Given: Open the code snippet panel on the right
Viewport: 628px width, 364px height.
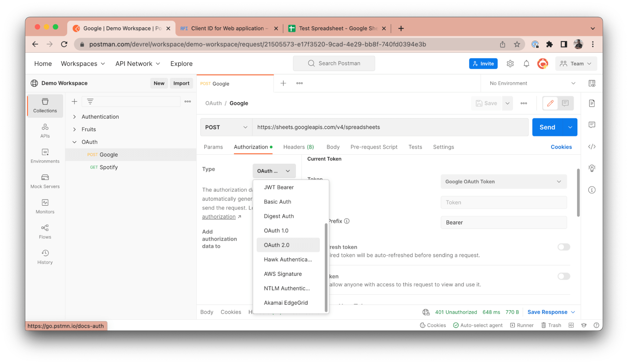Looking at the screenshot, I should coord(592,146).
